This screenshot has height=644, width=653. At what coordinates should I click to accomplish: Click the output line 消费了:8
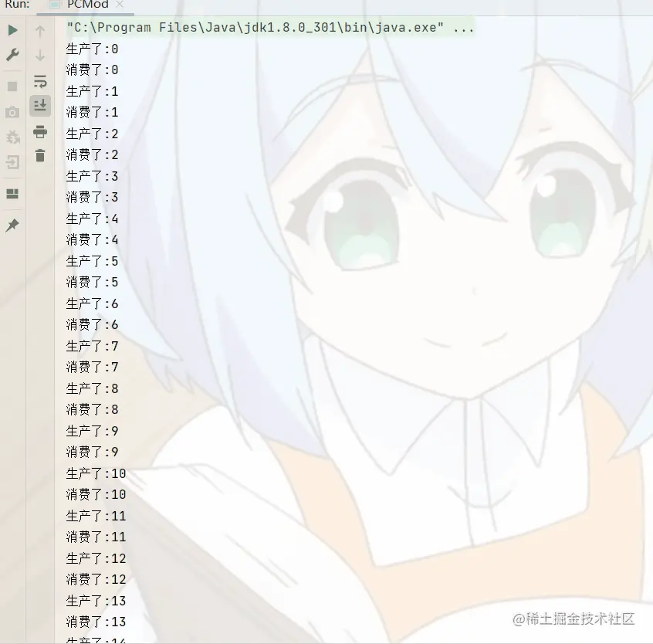tap(92, 410)
